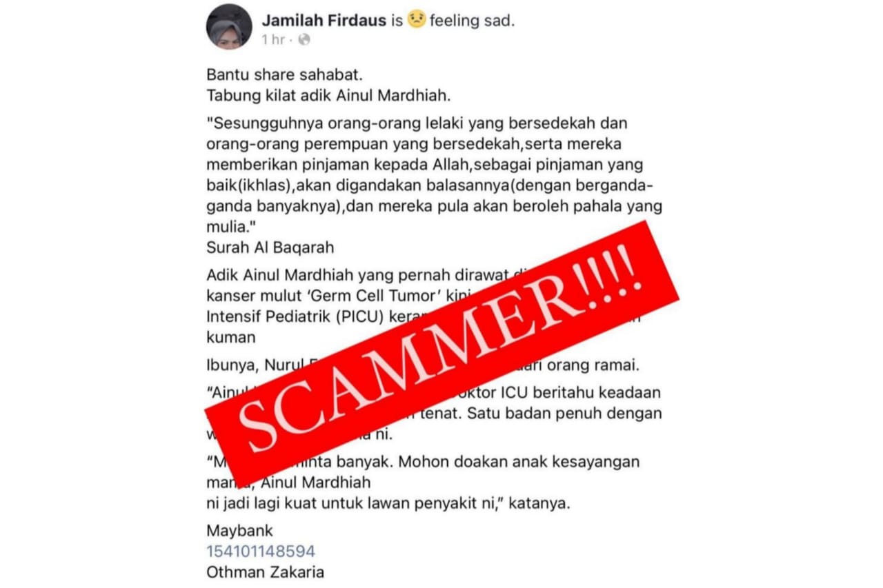This screenshot has width=883, height=588.
Task: Select the "feeling sad" status text
Action: tap(472, 21)
